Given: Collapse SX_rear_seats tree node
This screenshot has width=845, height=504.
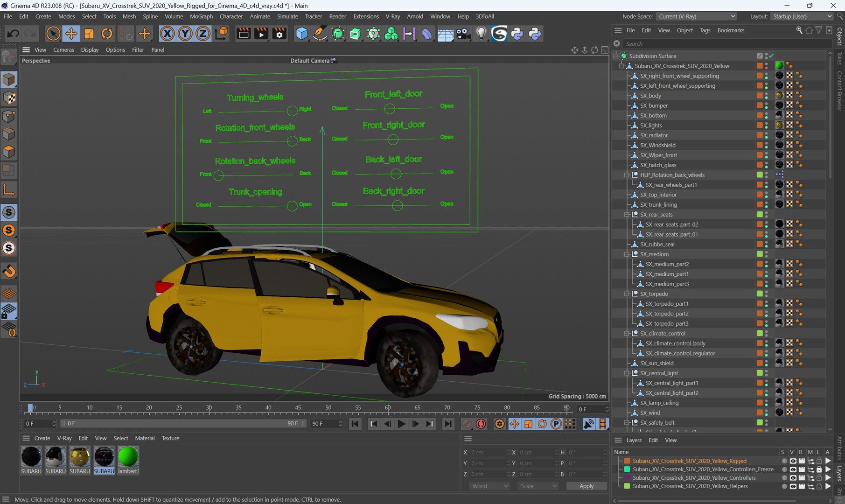Looking at the screenshot, I should click(627, 215).
